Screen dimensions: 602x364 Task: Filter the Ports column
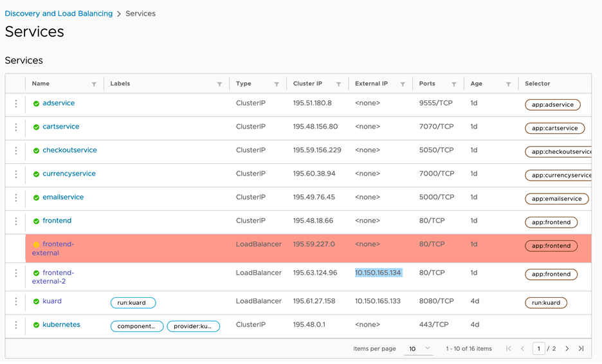coord(453,84)
